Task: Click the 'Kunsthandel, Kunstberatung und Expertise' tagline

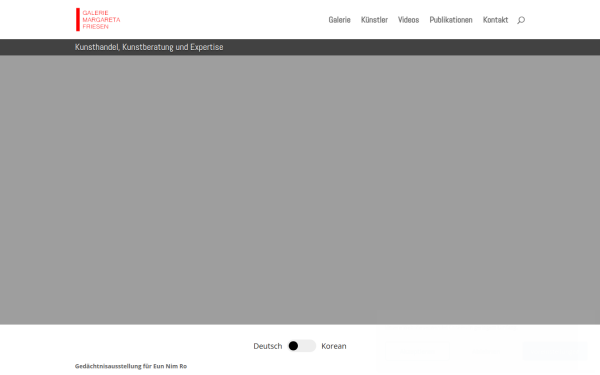Action: click(149, 47)
